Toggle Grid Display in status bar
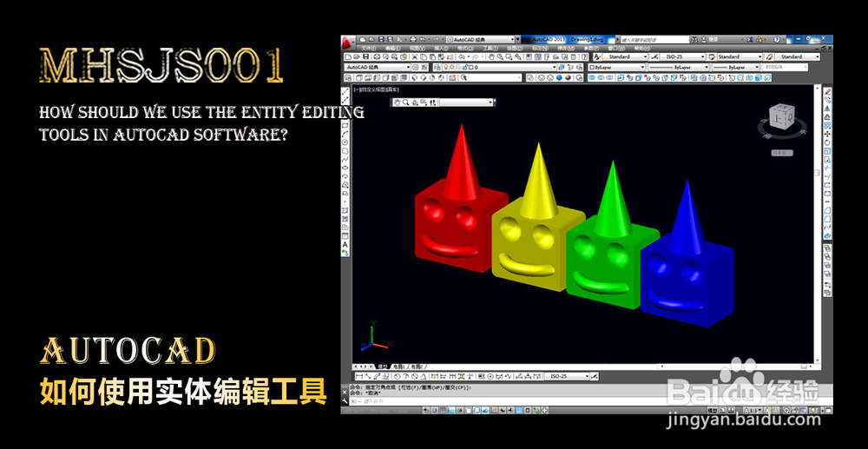Viewport: 868px width, 449px height. click(443, 410)
